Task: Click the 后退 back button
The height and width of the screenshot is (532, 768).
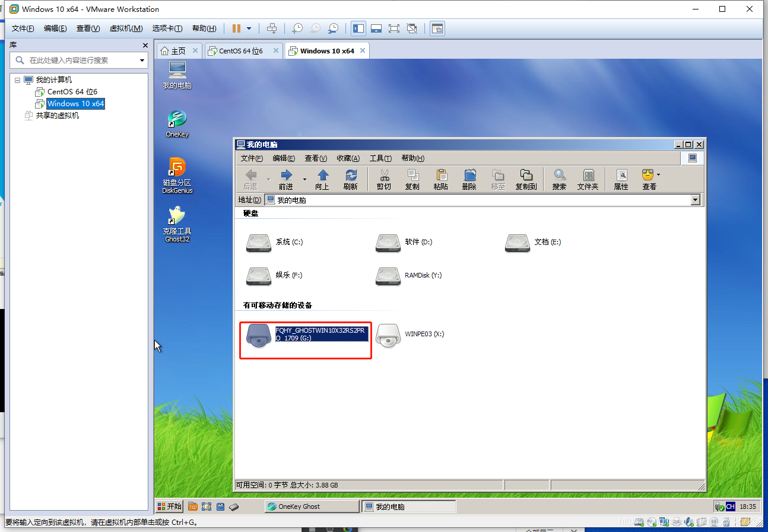Action: [251, 179]
